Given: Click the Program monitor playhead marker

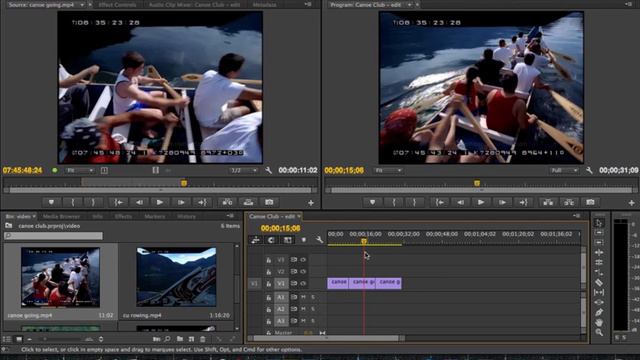Looking at the screenshot, I should pyautogui.click(x=477, y=183).
